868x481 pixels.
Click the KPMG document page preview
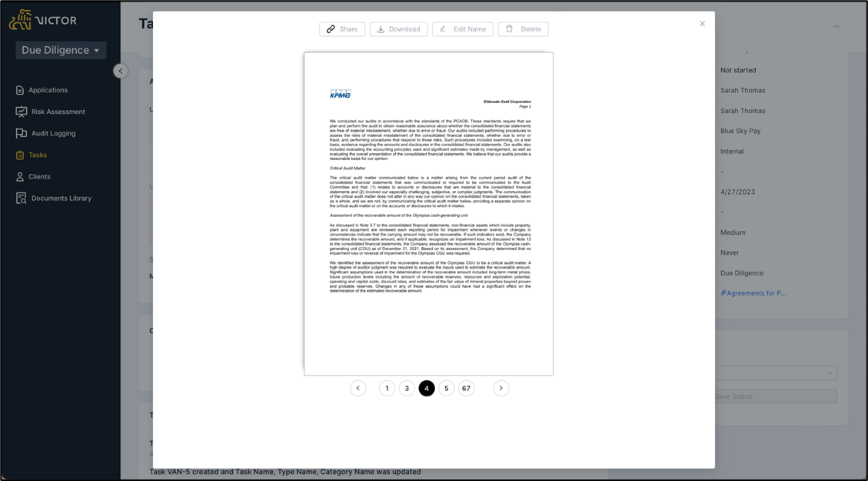pos(428,214)
